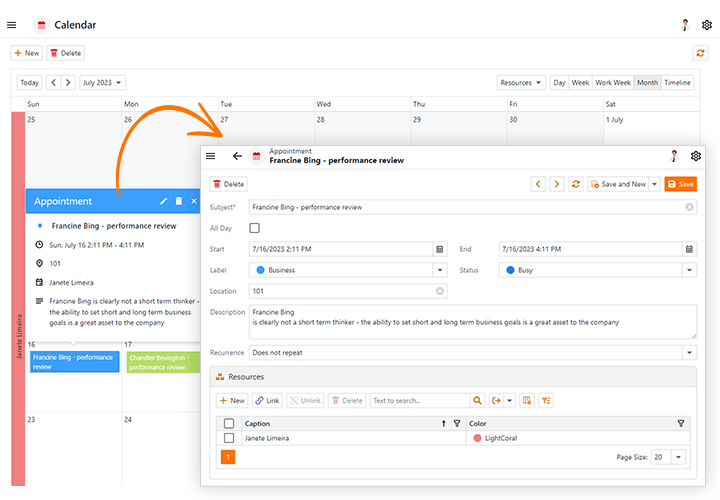Clear the Subject field with the X icon

pos(689,207)
